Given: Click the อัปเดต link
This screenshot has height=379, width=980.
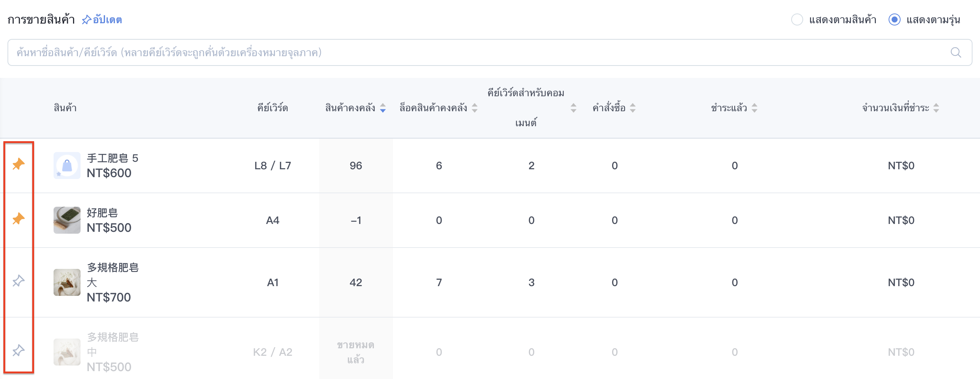Looking at the screenshot, I should (x=107, y=19).
